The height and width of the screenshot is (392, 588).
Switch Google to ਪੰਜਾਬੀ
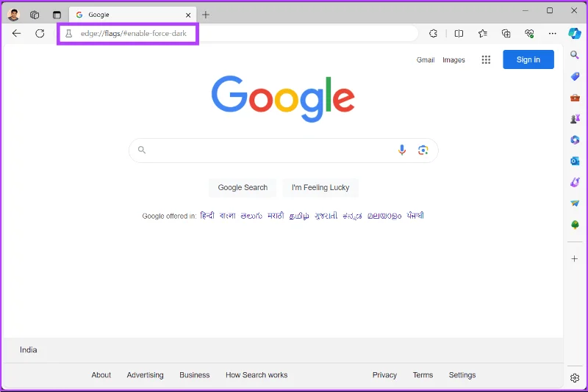[x=415, y=216]
